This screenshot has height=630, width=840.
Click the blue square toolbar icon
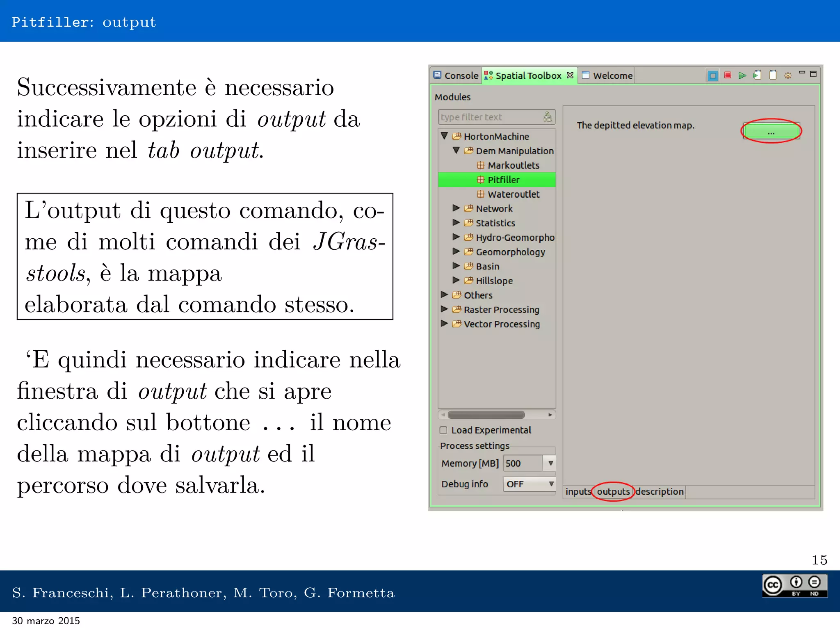(713, 75)
